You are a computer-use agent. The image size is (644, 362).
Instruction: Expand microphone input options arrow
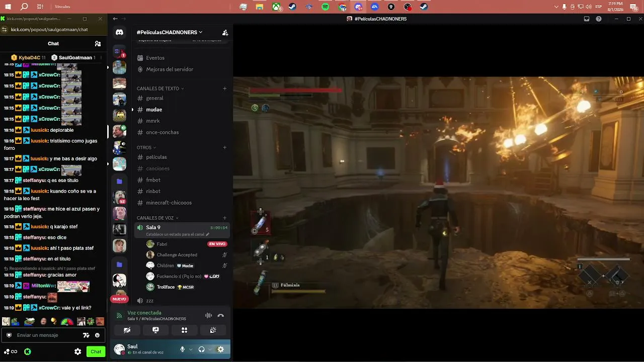coord(191,349)
